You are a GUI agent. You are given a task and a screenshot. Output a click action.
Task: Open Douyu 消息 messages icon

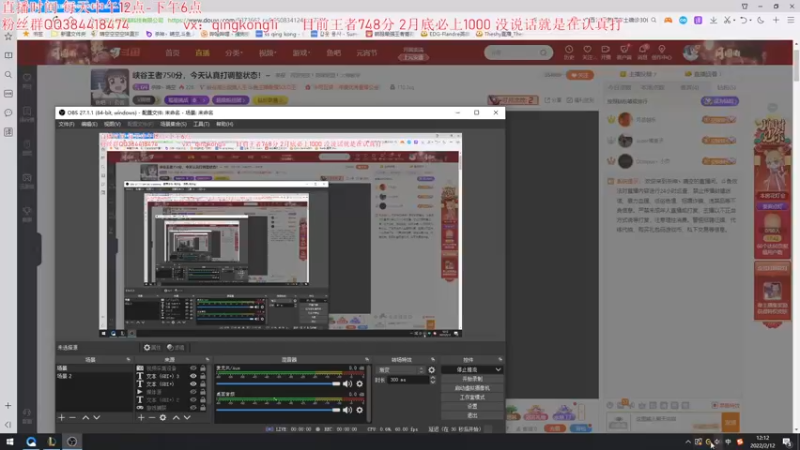coord(643,52)
